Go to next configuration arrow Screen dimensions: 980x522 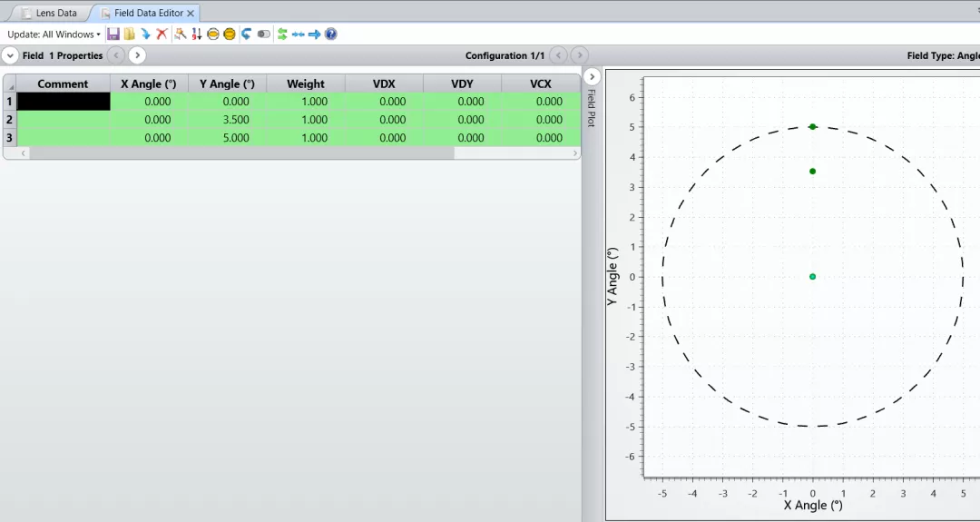point(580,55)
